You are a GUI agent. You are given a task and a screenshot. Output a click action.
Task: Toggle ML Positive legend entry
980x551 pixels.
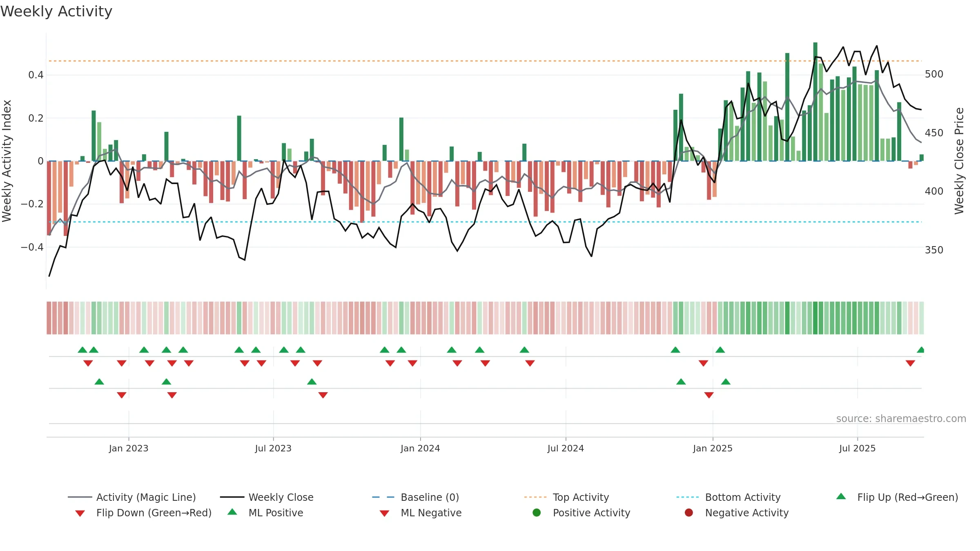pyautogui.click(x=265, y=513)
